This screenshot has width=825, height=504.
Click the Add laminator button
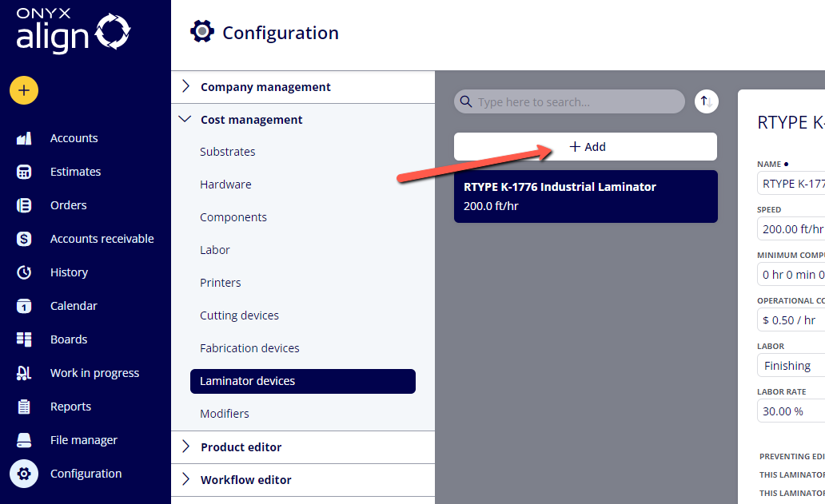coord(585,147)
